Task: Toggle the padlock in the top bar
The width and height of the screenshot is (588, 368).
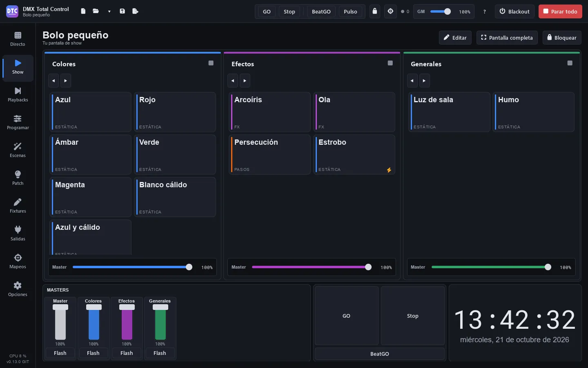Action: pos(375,11)
